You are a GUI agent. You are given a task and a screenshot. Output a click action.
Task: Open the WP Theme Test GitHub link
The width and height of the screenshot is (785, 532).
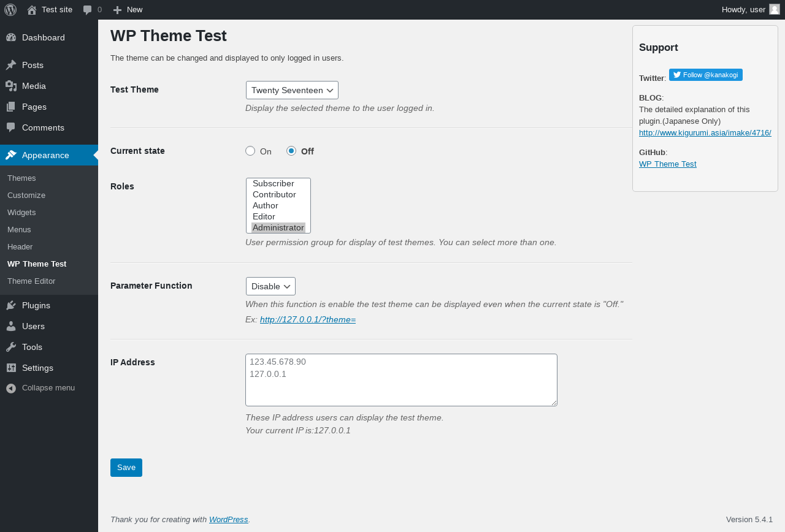668,164
